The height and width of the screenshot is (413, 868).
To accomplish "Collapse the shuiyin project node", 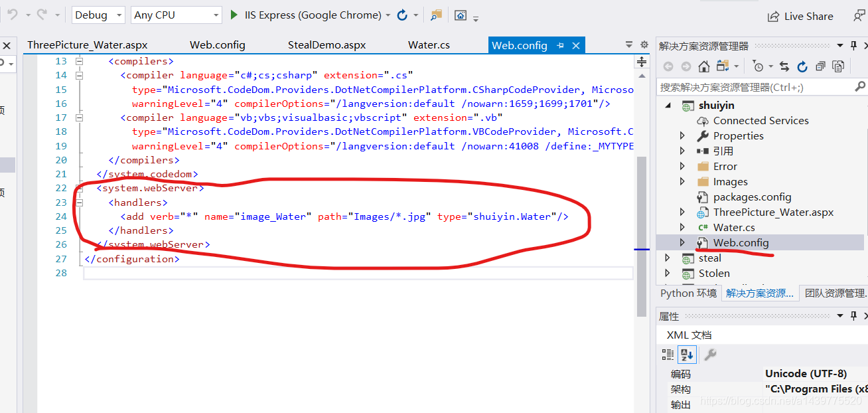I will click(x=668, y=105).
